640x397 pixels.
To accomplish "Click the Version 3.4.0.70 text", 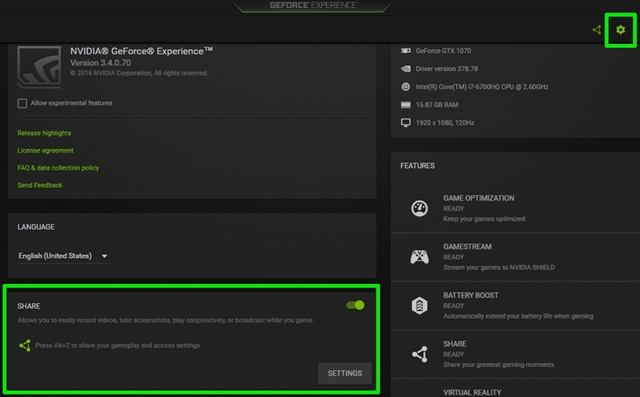I will 100,63.
